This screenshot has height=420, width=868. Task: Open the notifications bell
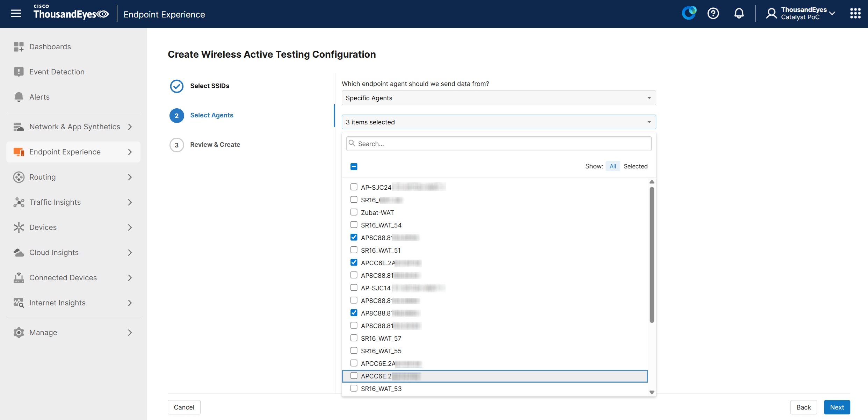[x=739, y=13]
